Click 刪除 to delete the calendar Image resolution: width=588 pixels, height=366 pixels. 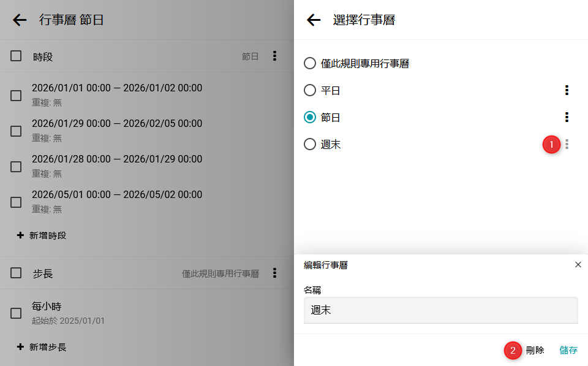point(535,350)
